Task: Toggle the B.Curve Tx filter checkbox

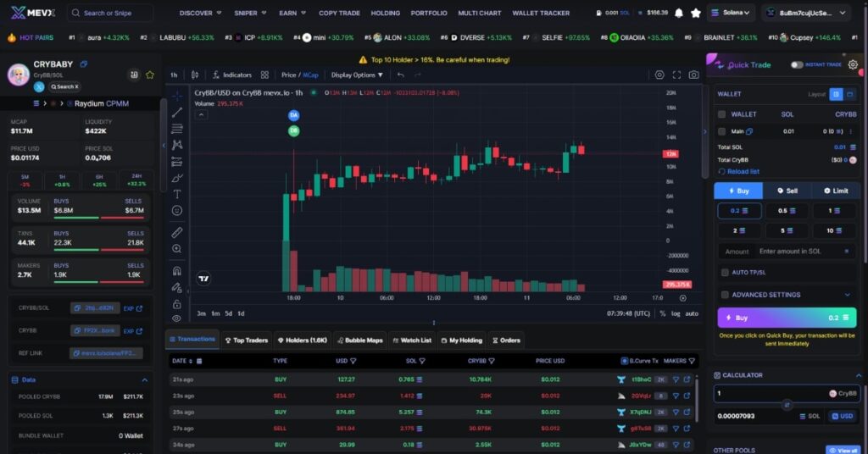Action: [625, 361]
